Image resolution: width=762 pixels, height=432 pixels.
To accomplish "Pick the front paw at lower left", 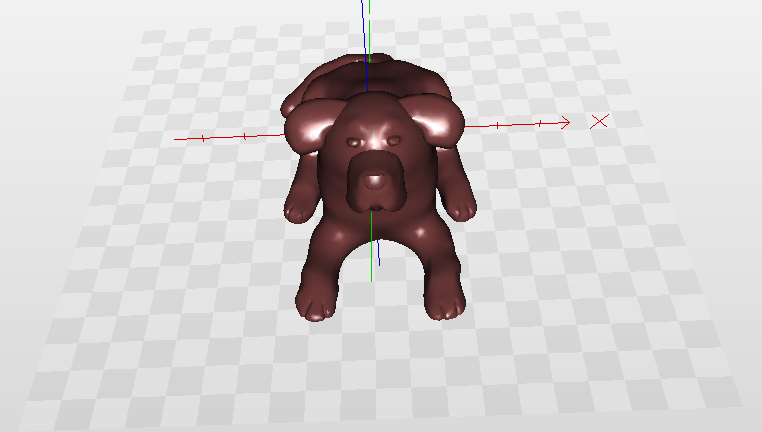I will coord(314,304).
